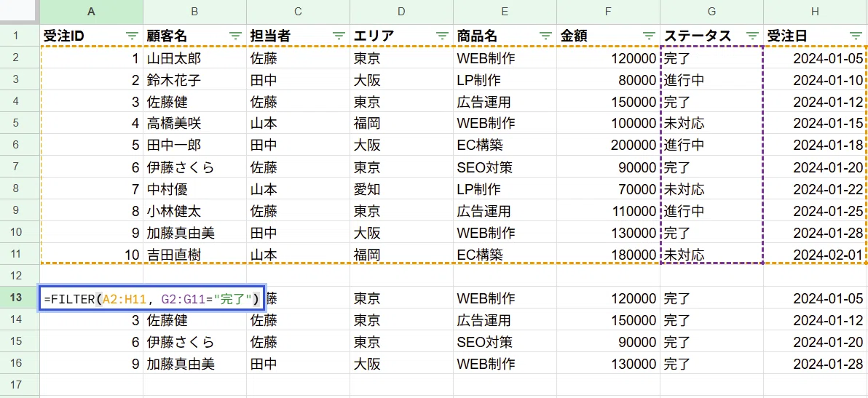868x398 pixels.
Task: Click the 中村優 cell
Action: tap(195, 189)
